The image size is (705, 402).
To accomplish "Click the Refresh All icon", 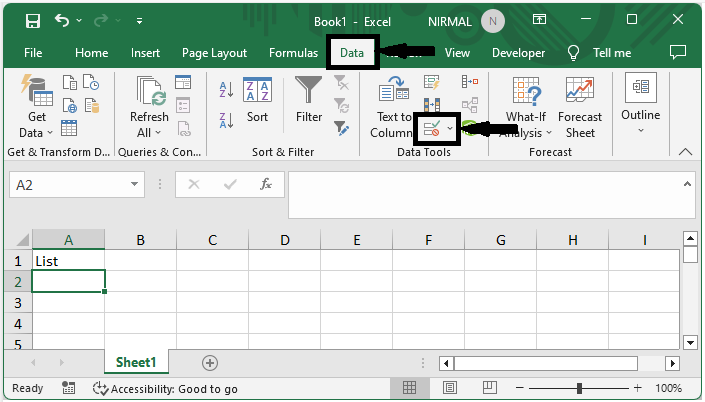I will click(x=149, y=109).
